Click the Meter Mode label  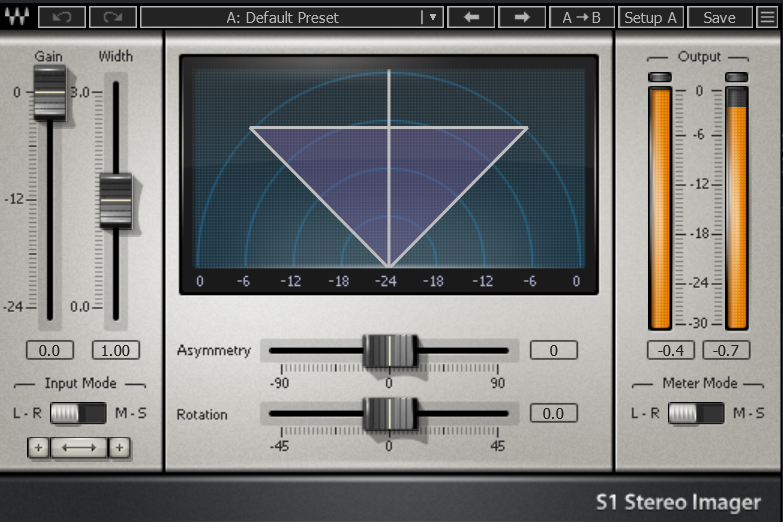click(x=700, y=383)
